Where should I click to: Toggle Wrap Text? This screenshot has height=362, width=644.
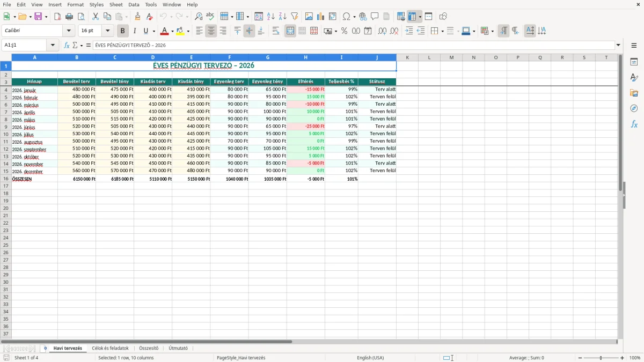click(x=276, y=31)
